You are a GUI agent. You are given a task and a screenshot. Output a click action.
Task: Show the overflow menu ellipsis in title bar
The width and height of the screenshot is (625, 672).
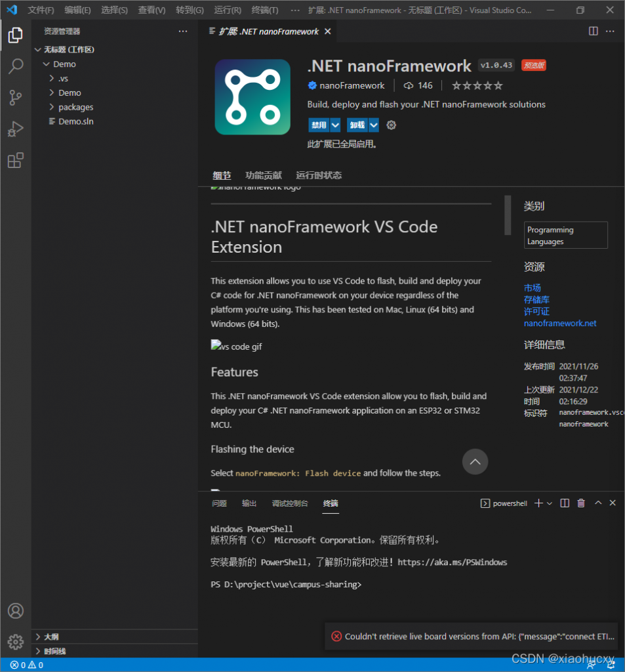295,10
